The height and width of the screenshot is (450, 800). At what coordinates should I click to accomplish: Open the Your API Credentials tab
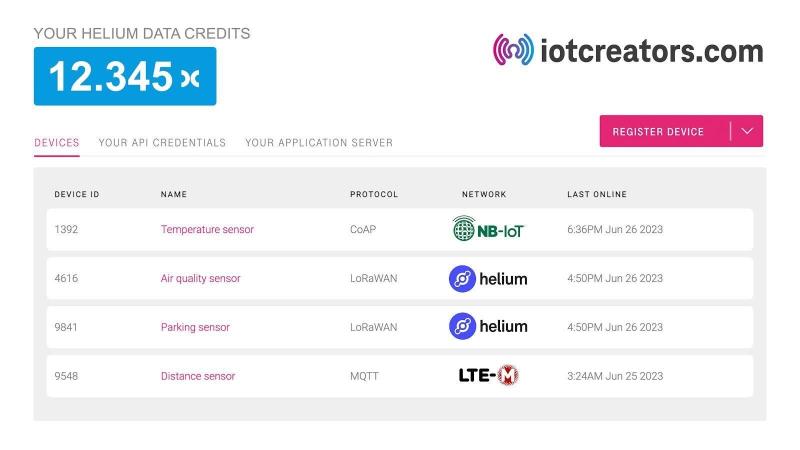162,143
